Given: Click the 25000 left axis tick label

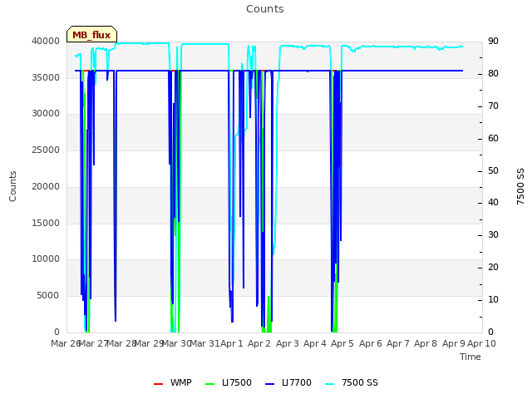Looking at the screenshot, I should (x=46, y=150).
